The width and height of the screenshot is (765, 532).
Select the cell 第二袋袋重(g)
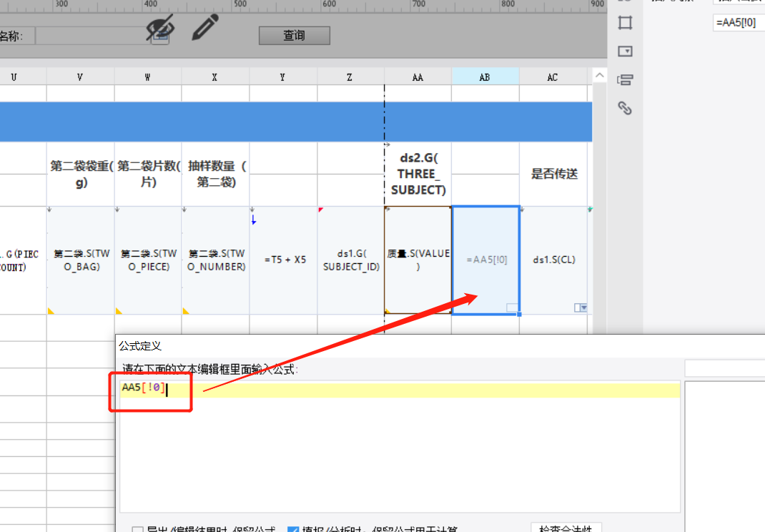tap(81, 174)
